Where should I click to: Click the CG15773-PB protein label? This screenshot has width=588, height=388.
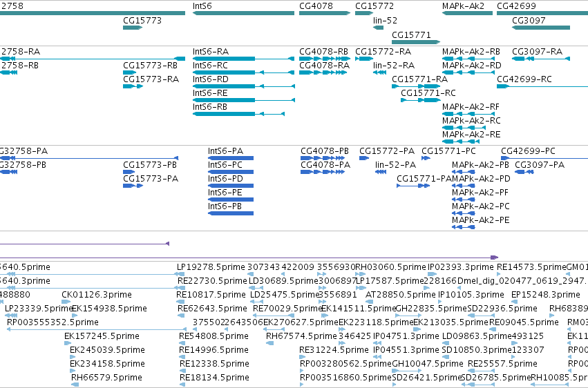150,165
